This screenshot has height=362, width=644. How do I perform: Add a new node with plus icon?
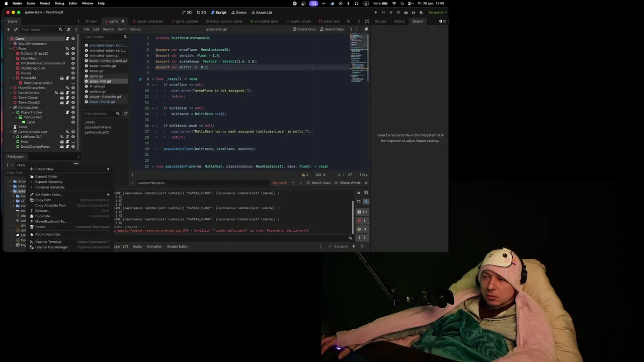(x=8, y=30)
